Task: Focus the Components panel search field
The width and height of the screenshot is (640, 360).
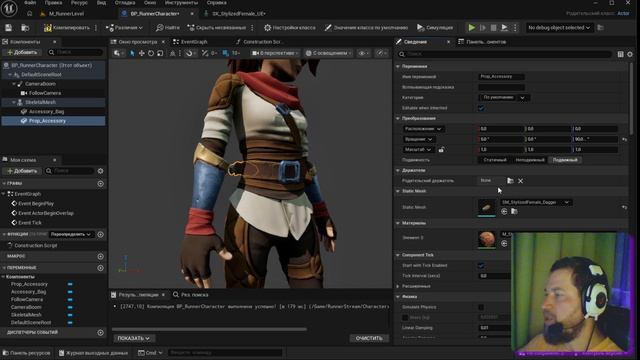Action: pyautogui.click(x=75, y=52)
